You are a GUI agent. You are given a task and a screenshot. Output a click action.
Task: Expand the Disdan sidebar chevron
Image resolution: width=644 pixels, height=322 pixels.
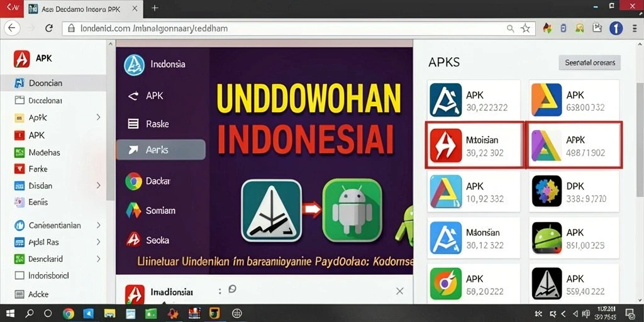98,186
